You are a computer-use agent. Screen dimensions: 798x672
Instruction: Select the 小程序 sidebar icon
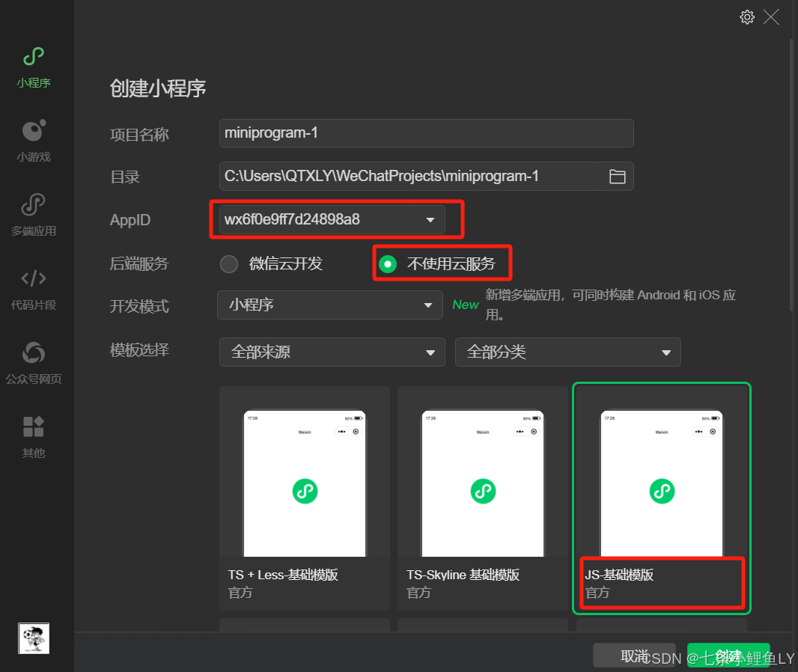34,67
